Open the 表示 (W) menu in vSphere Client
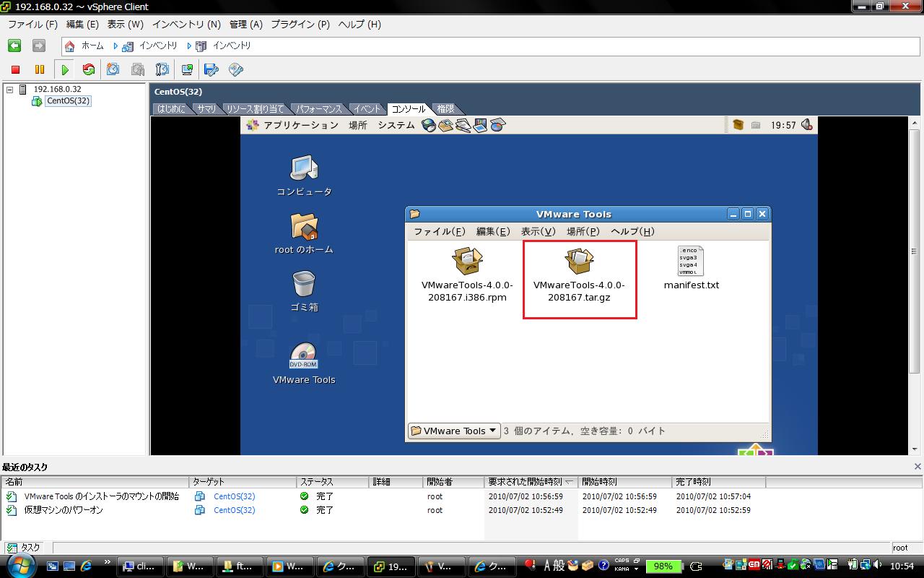Viewport: 924px width, 578px height. (x=126, y=24)
